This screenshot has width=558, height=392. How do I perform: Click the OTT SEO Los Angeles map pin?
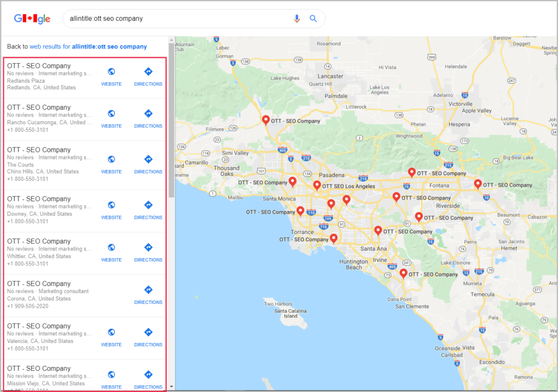[317, 185]
